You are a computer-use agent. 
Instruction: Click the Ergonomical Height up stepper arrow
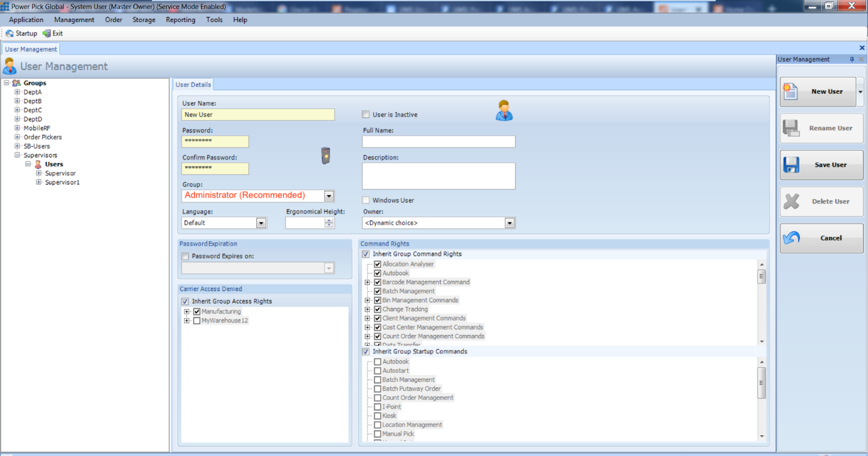point(328,219)
